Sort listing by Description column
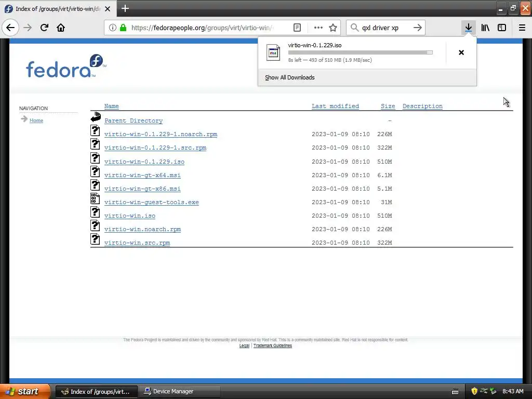The image size is (532, 399). tap(422, 106)
